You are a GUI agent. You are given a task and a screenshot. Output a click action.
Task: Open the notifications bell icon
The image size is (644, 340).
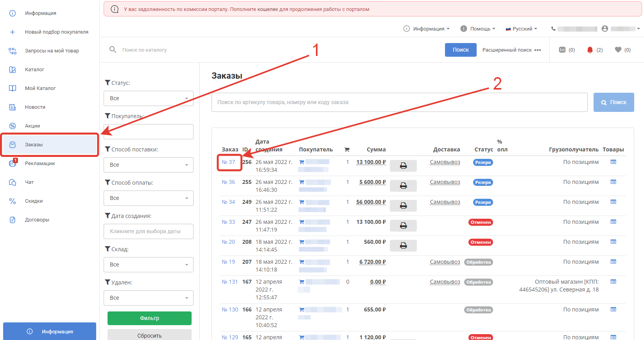click(x=590, y=50)
